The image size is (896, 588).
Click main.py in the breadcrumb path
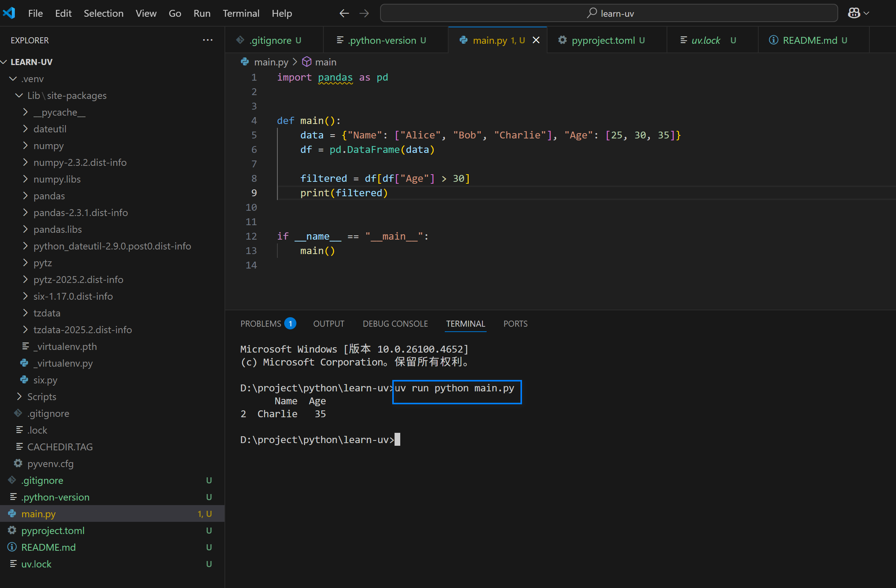pos(271,62)
